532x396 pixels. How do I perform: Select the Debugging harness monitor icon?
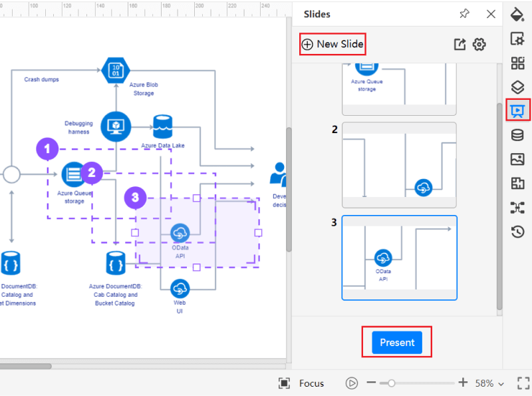116,126
